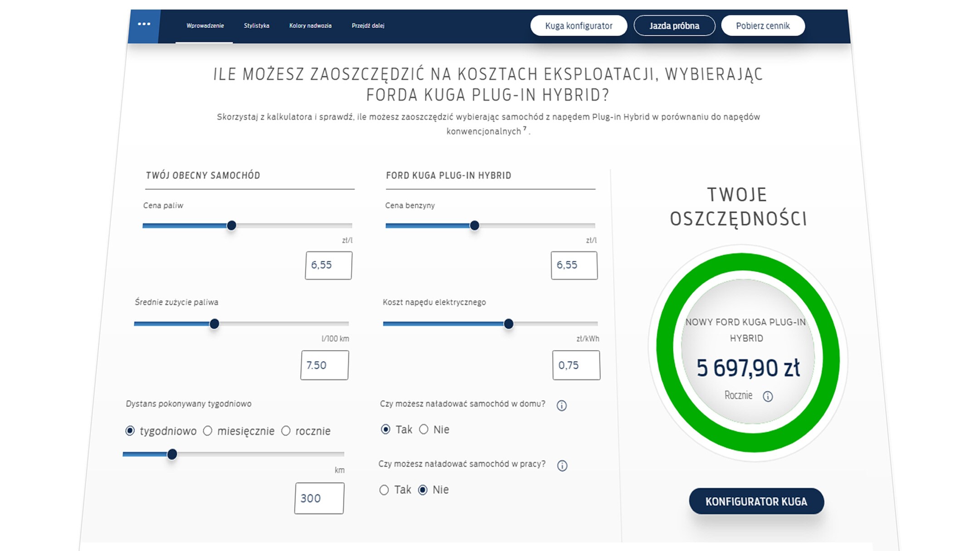Image resolution: width=980 pixels, height=551 pixels.
Task: Open the three-dots menu icon
Action: tap(144, 24)
